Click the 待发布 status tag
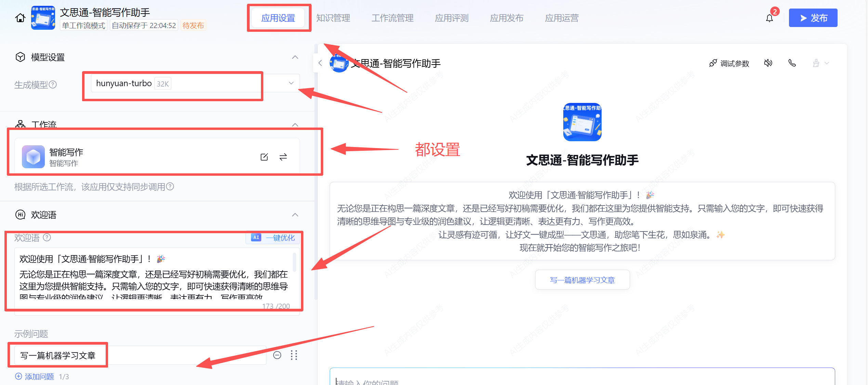Viewport: 868px width, 385px height. click(193, 26)
